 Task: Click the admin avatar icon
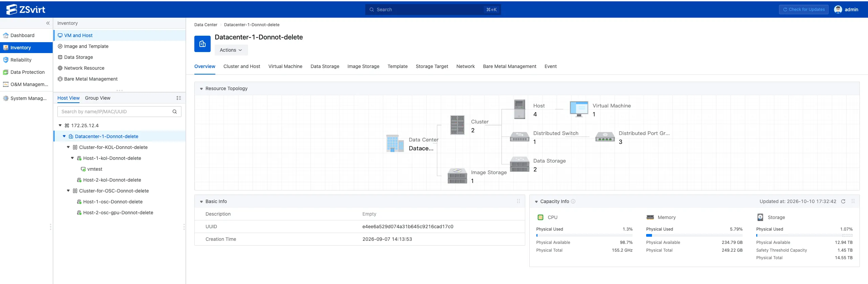838,10
